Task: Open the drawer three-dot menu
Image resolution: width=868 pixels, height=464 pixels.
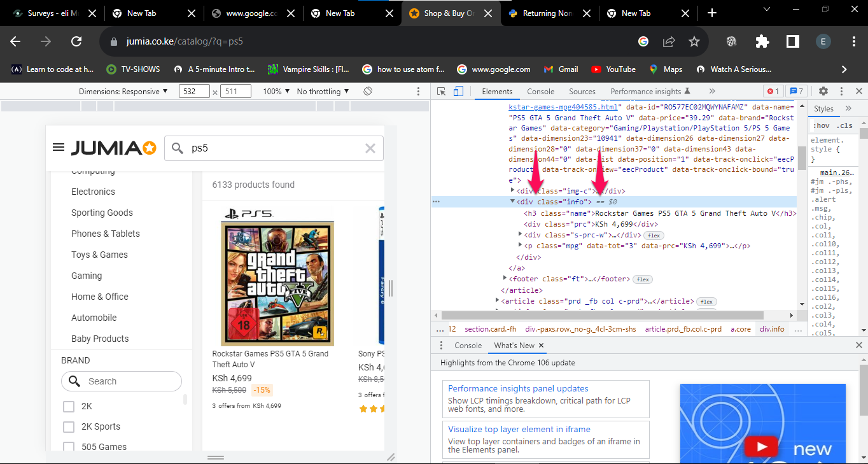Action: [x=440, y=345]
